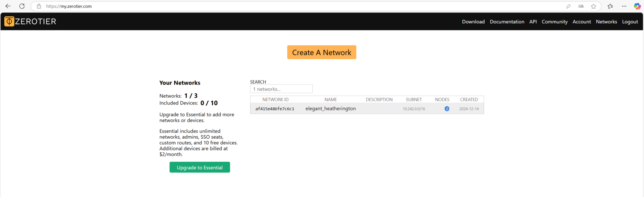Visit the Community page
The height and width of the screenshot is (197, 644).
554,22
